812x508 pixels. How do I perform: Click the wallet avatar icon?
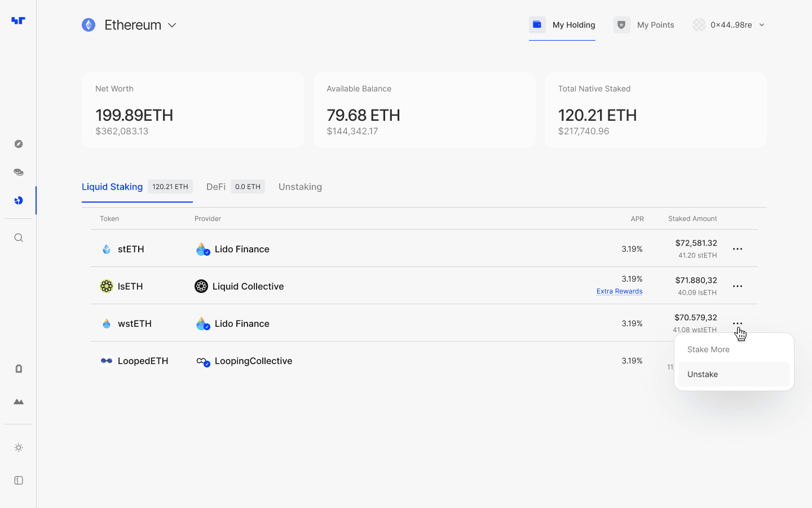[x=699, y=25]
